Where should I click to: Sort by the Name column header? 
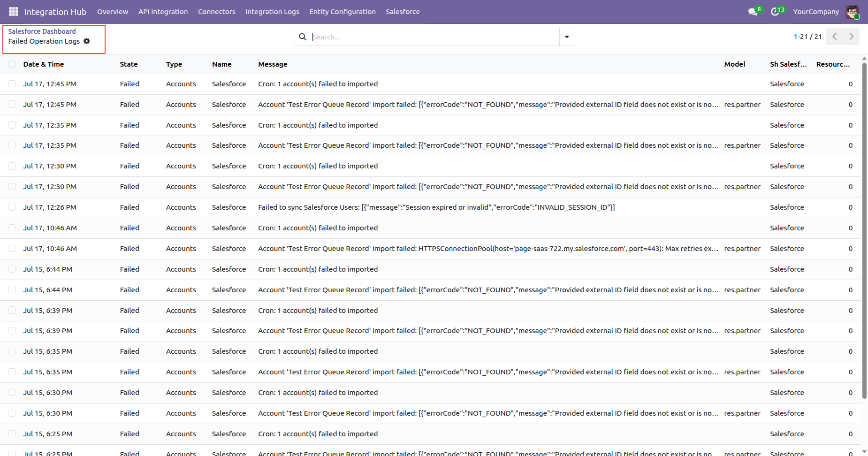[221, 64]
